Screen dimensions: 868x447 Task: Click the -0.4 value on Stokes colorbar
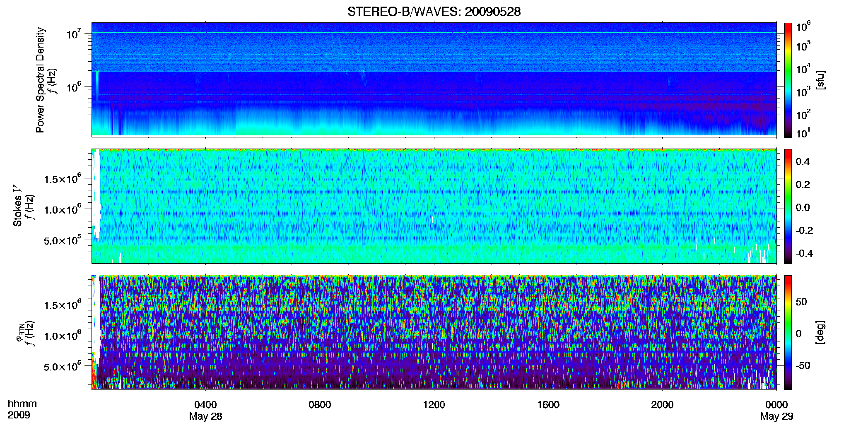[x=804, y=254]
